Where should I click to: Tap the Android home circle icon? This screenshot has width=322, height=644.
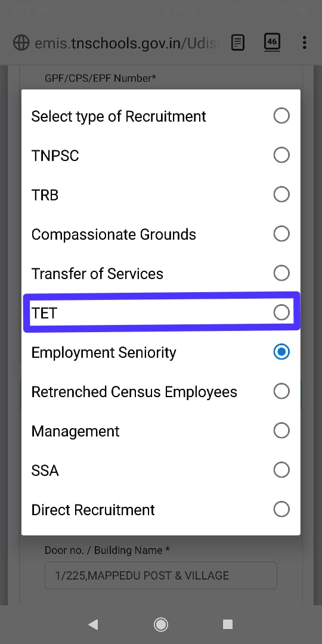tap(160, 624)
